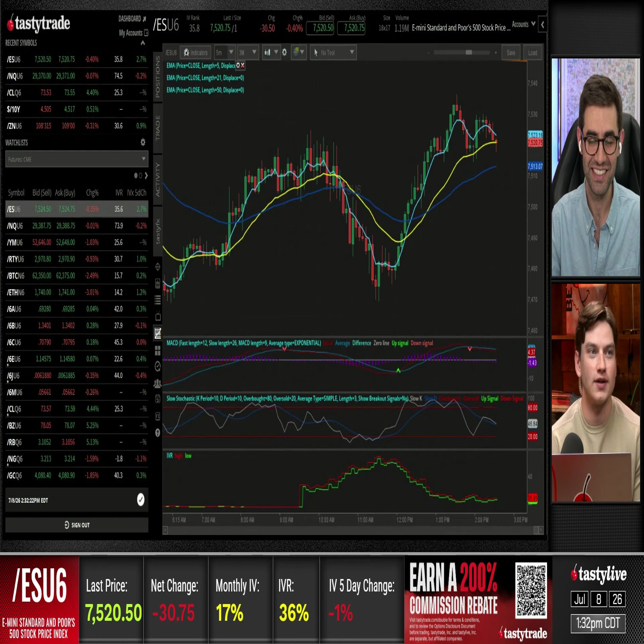Click the Ask (Buy) 7,520.75 button
Screen dimensions: 644x644
pos(351,28)
